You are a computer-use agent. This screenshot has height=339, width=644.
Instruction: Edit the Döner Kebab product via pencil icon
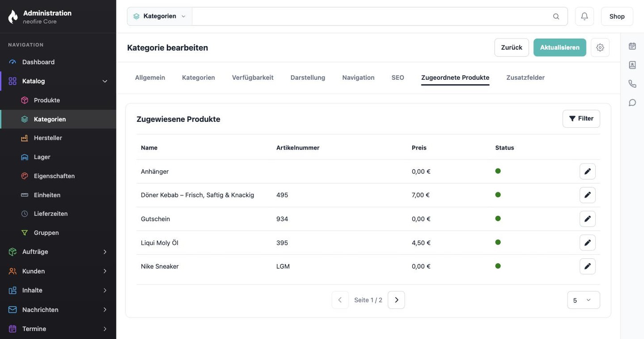coord(588,195)
